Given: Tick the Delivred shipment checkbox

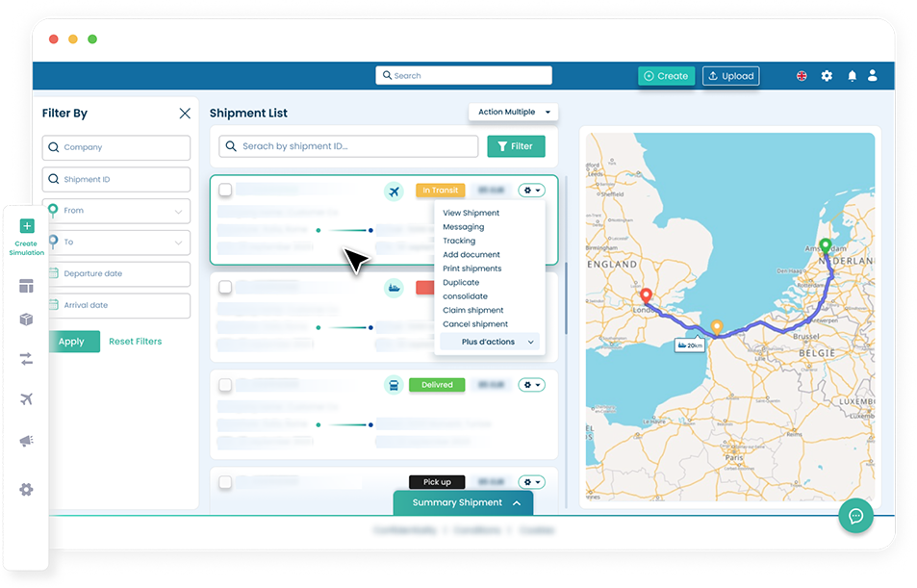Looking at the screenshot, I should (225, 385).
